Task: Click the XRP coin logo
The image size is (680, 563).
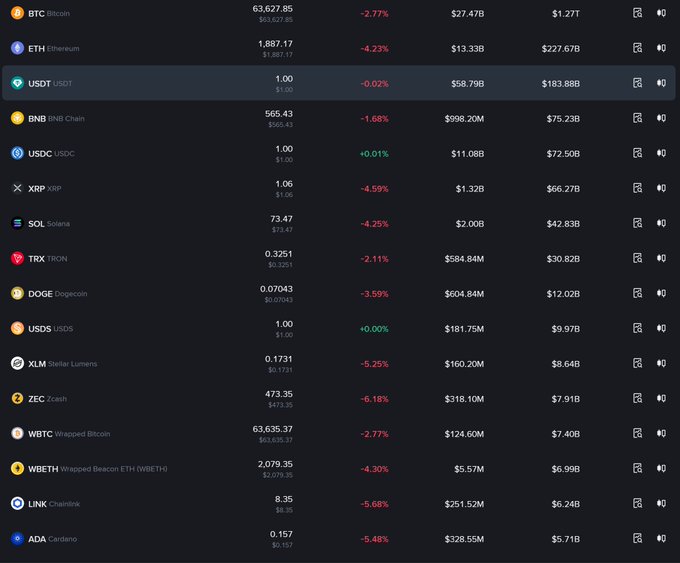Action: pos(17,188)
